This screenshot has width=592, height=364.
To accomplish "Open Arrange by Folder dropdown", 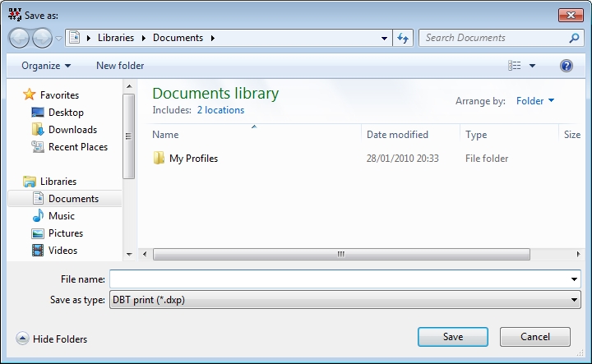I will (535, 101).
